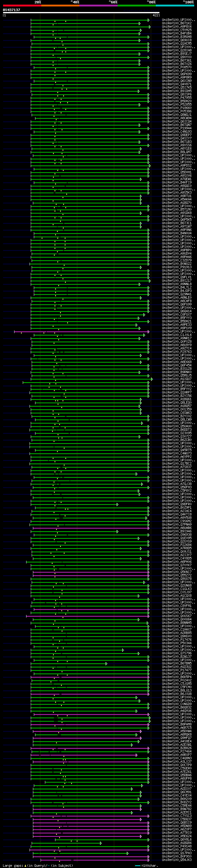Image resolution: width=197 pixels, height=868 pixels.
Task: Click the cyan ~100% identity legend segment
Action: pos(175,6)
